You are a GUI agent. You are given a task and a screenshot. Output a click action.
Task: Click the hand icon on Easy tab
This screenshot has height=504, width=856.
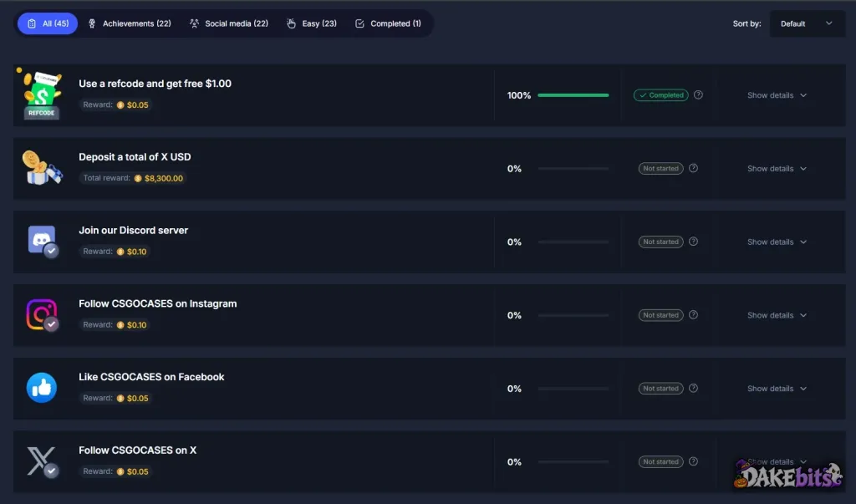[x=292, y=23]
